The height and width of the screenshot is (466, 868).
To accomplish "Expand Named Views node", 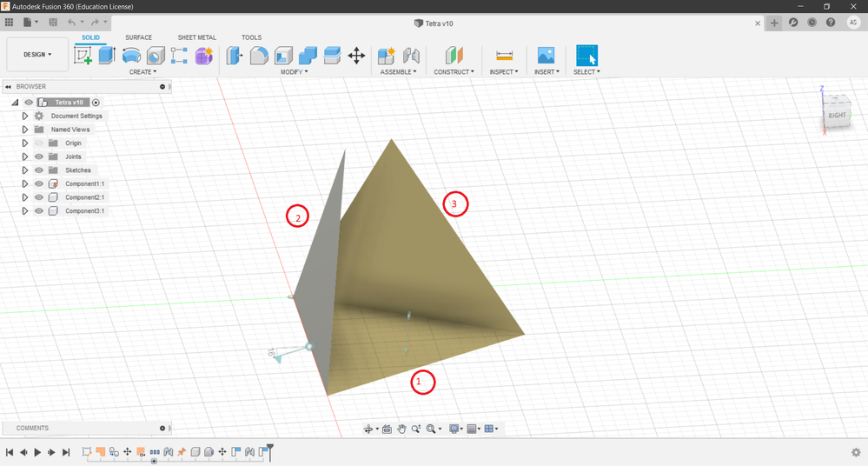I will click(25, 130).
